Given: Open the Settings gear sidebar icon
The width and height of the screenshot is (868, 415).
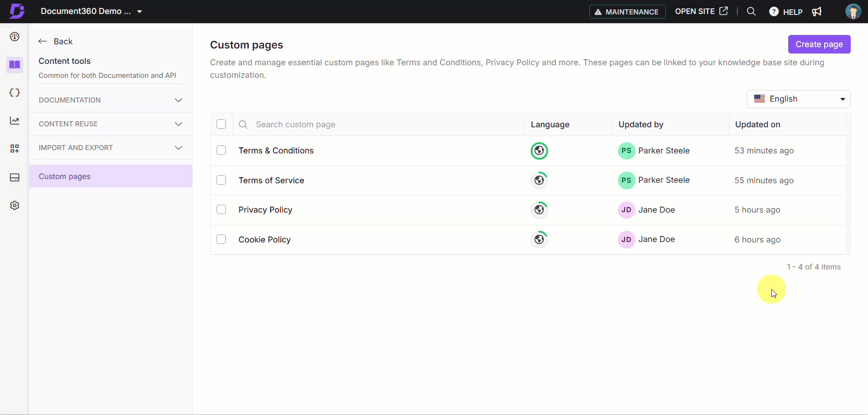Looking at the screenshot, I should click(15, 206).
